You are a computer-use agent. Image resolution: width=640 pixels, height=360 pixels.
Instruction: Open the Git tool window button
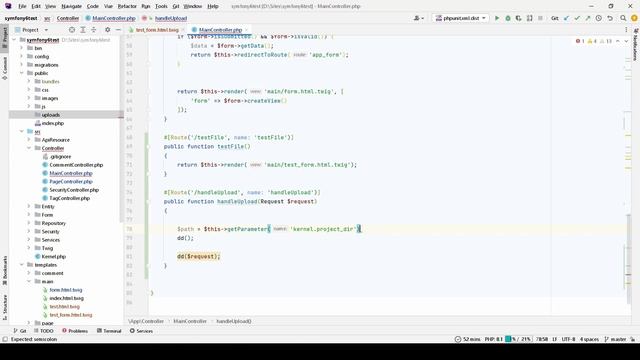[20, 331]
